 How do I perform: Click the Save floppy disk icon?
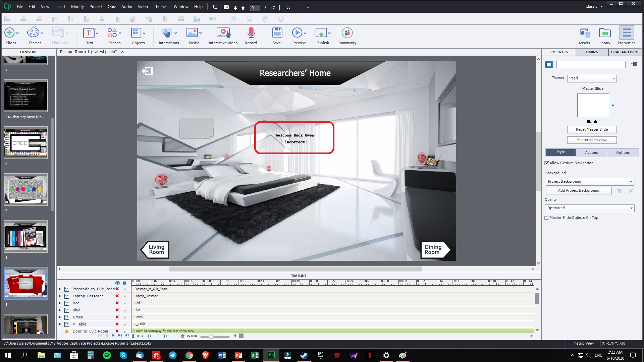277,33
